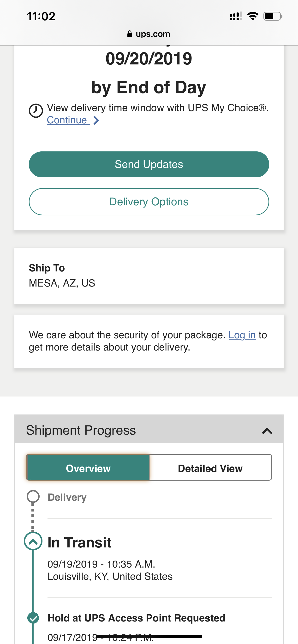298x644 pixels.
Task: Tap the 11:02 clock in status bar
Action: click(41, 17)
